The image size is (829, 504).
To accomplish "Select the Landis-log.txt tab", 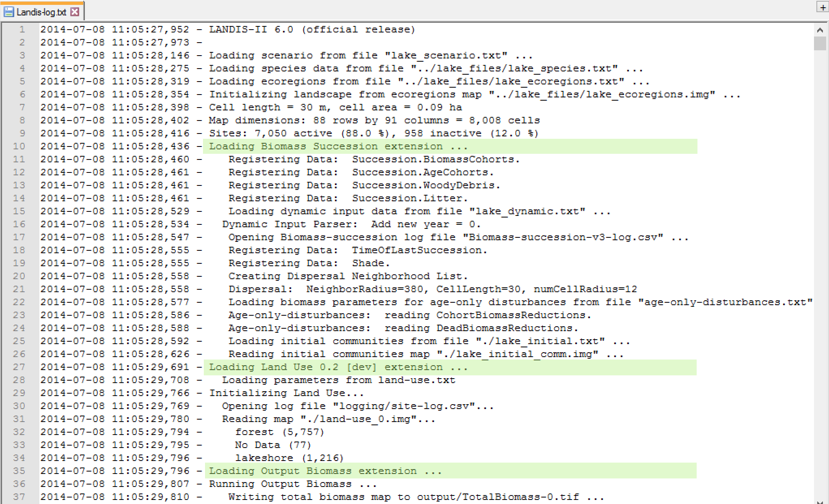I will [41, 12].
